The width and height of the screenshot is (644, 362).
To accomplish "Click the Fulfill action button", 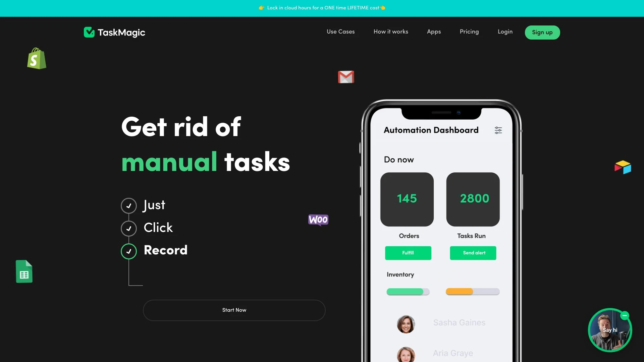I will point(408,253).
